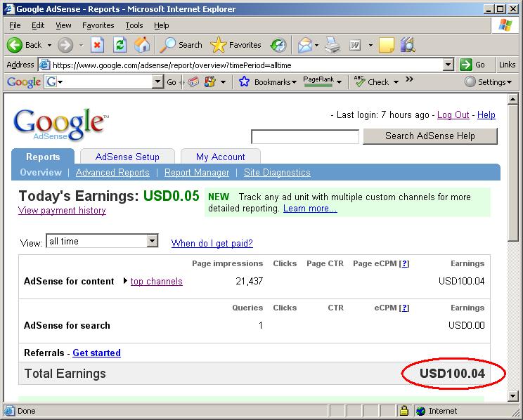Open Advanced Reports link
This screenshot has height=420, width=523.
tap(112, 172)
